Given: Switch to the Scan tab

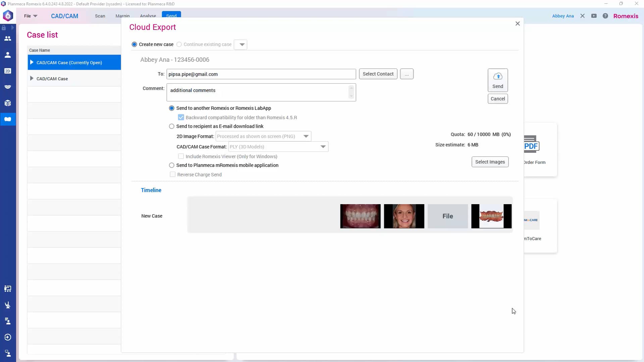Looking at the screenshot, I should pyautogui.click(x=100, y=16).
